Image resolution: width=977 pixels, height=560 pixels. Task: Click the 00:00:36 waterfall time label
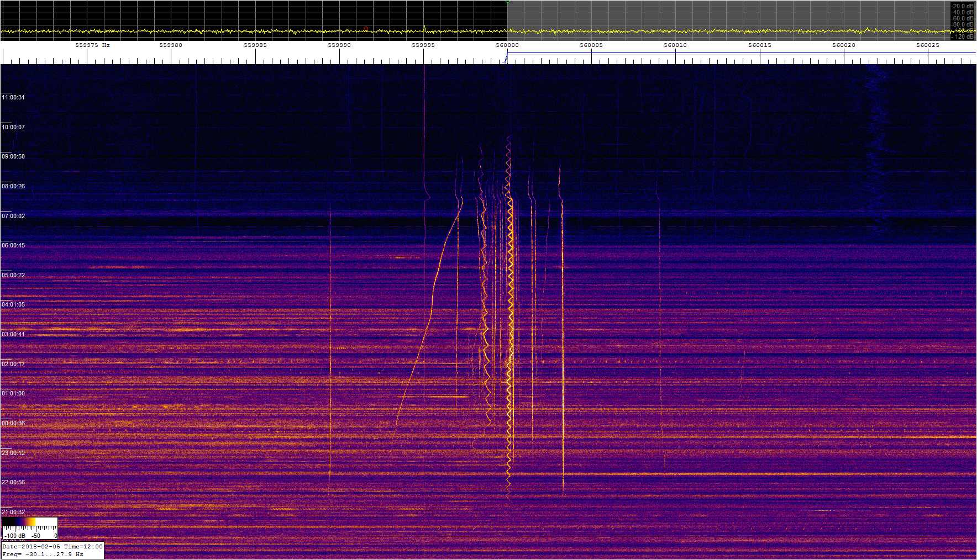pos(13,423)
